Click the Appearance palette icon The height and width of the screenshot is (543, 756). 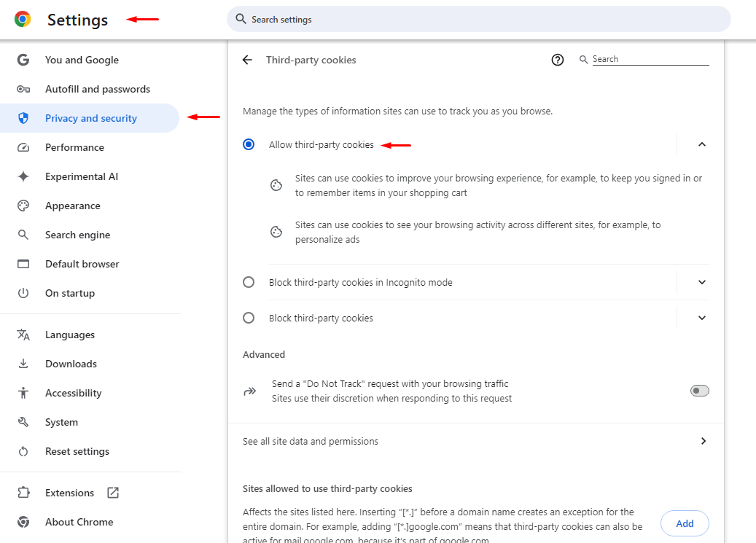coord(23,206)
